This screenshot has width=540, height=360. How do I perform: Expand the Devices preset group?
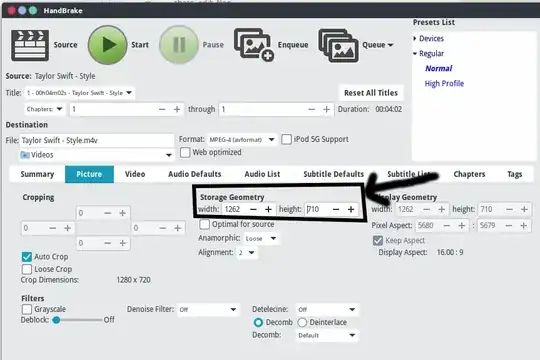pos(415,38)
